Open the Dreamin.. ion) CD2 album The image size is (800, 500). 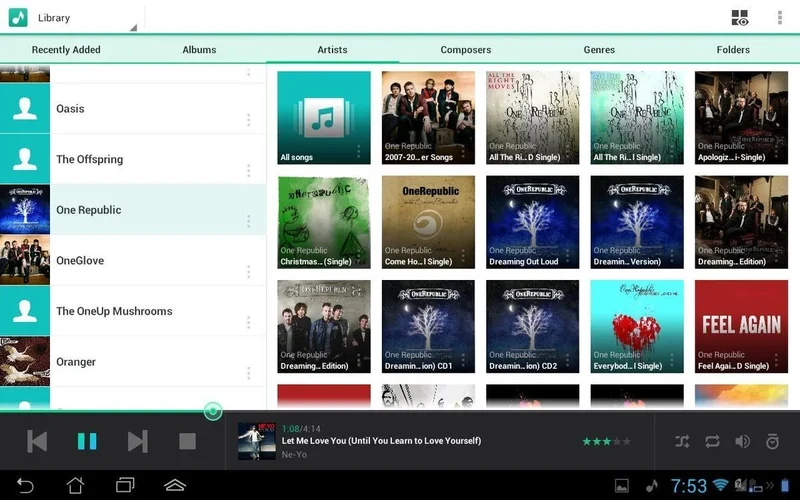(533, 327)
